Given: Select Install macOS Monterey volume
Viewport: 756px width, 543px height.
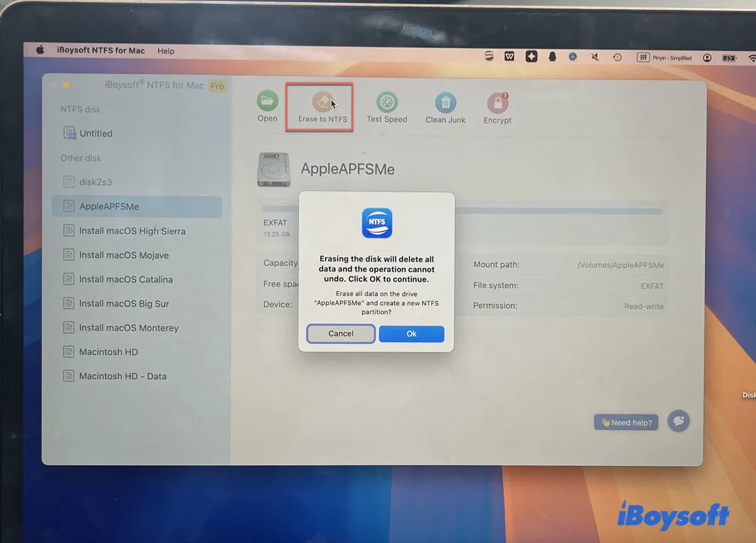Looking at the screenshot, I should [x=137, y=328].
